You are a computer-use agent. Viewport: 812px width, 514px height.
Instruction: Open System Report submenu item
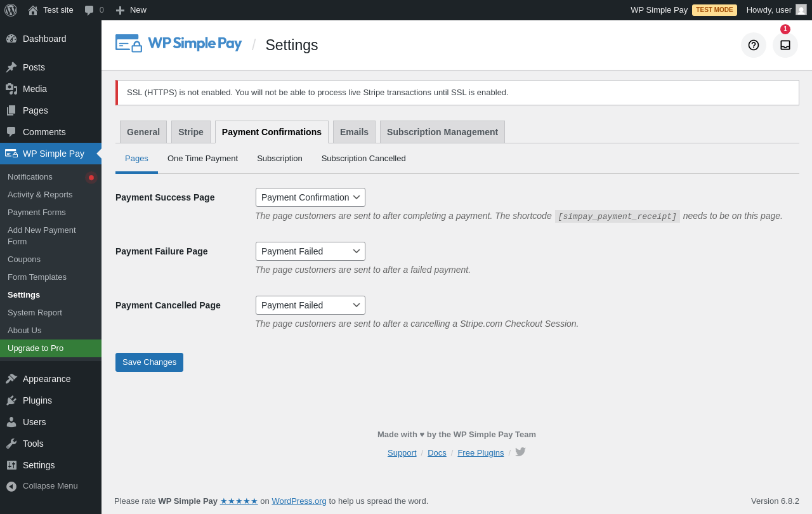[51, 313]
